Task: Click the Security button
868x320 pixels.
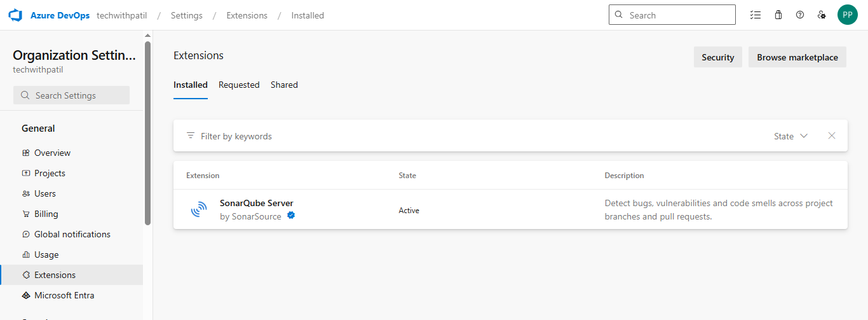Action: tap(717, 57)
